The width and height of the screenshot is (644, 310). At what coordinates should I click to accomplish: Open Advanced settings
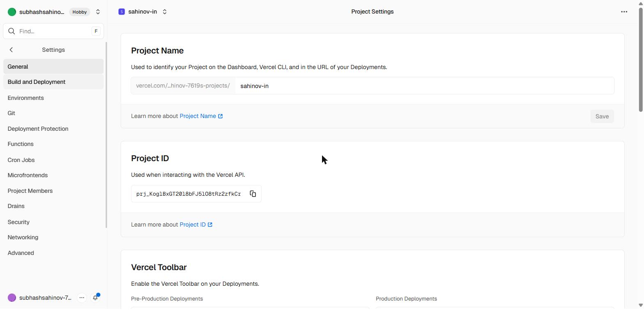coord(53,253)
